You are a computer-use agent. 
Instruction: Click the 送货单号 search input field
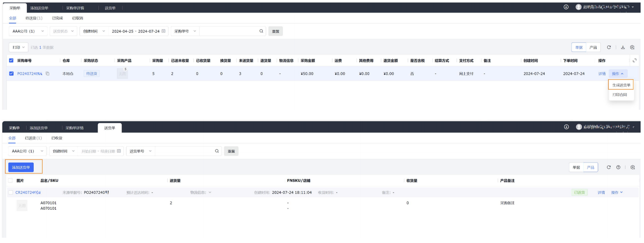pos(184,151)
